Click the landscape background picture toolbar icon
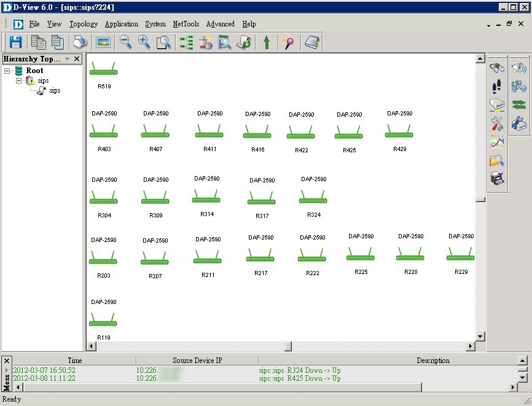The width and height of the screenshot is (532, 406). click(x=103, y=42)
